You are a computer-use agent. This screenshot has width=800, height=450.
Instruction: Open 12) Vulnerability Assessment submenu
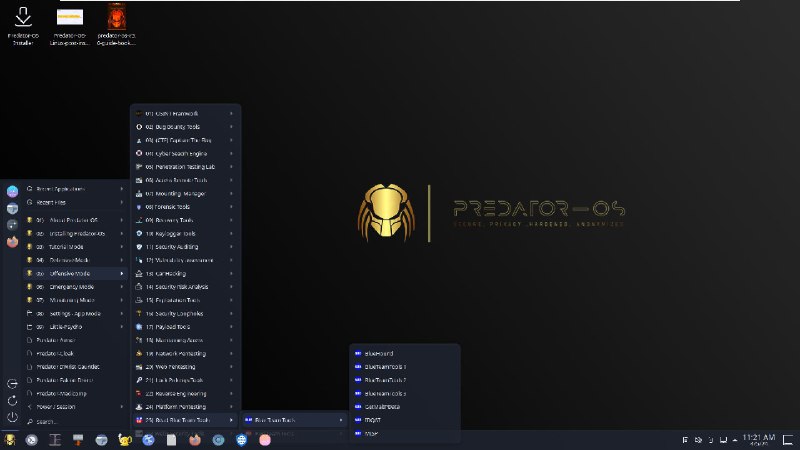[x=185, y=260]
